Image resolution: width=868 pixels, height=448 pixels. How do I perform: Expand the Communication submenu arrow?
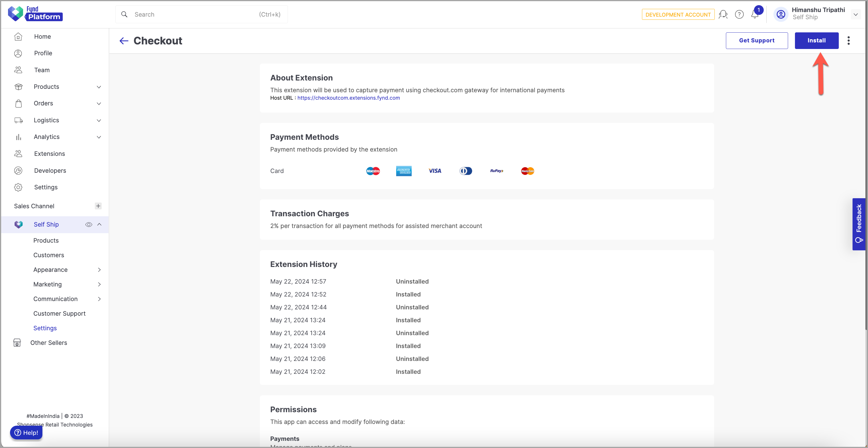[99, 299]
